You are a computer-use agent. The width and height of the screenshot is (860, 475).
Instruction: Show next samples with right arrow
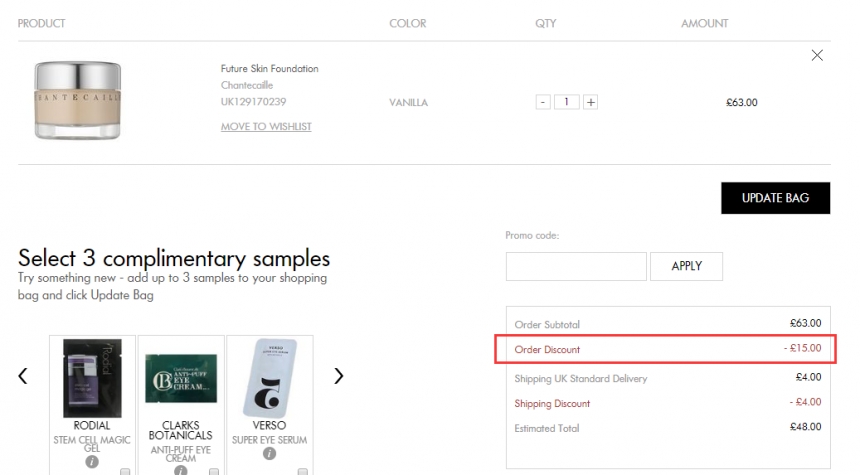pos(338,376)
